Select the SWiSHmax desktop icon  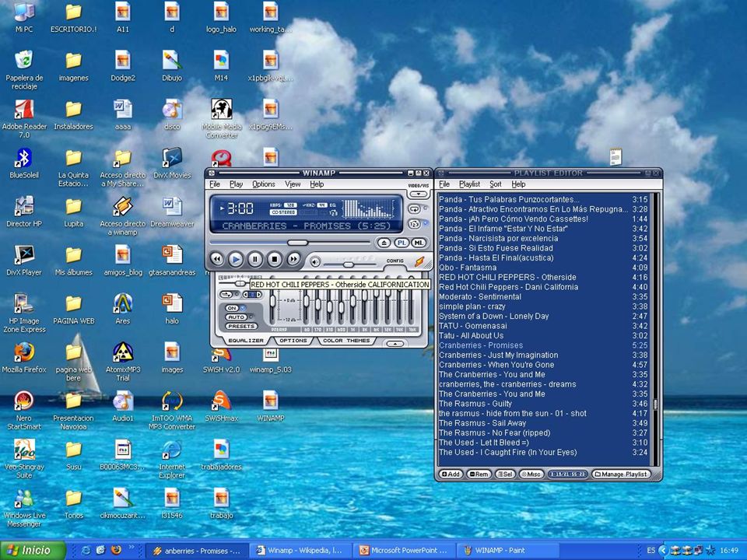tap(222, 407)
